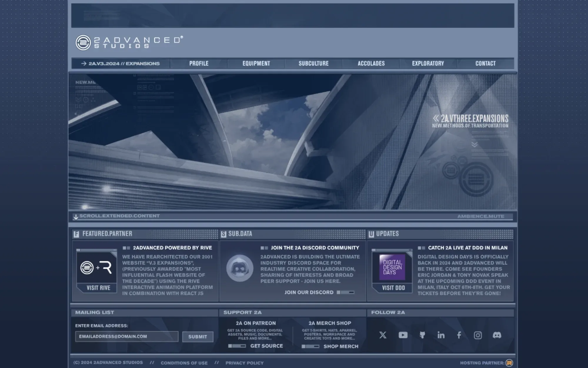Open the Exploratory menu item
The height and width of the screenshot is (368, 588).
click(x=428, y=63)
